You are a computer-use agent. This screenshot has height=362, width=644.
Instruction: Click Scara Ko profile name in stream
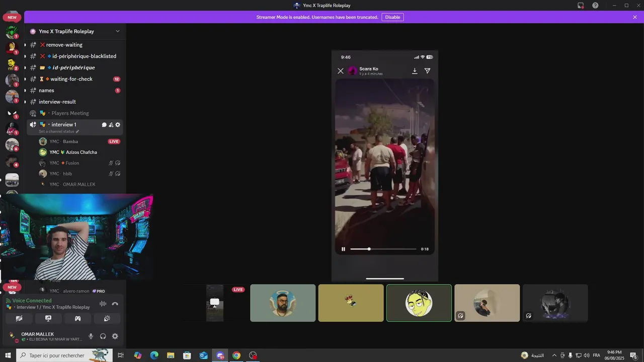tap(369, 69)
